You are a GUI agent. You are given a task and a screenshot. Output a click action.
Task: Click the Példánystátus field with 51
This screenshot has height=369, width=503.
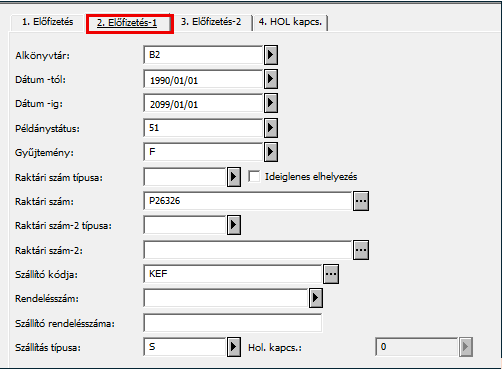[x=203, y=128]
